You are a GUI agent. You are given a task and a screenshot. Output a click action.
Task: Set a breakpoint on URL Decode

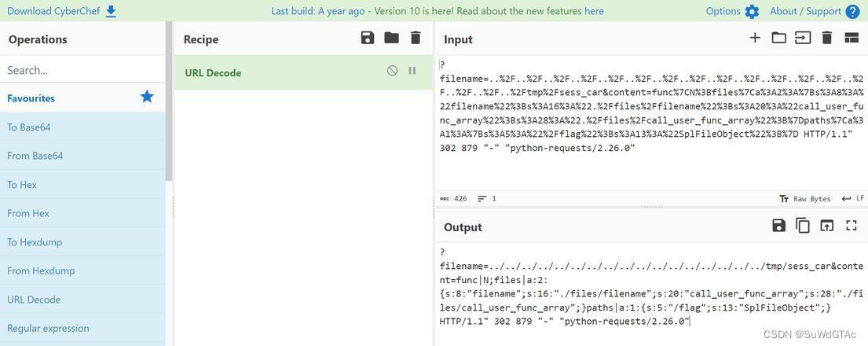[x=412, y=71]
